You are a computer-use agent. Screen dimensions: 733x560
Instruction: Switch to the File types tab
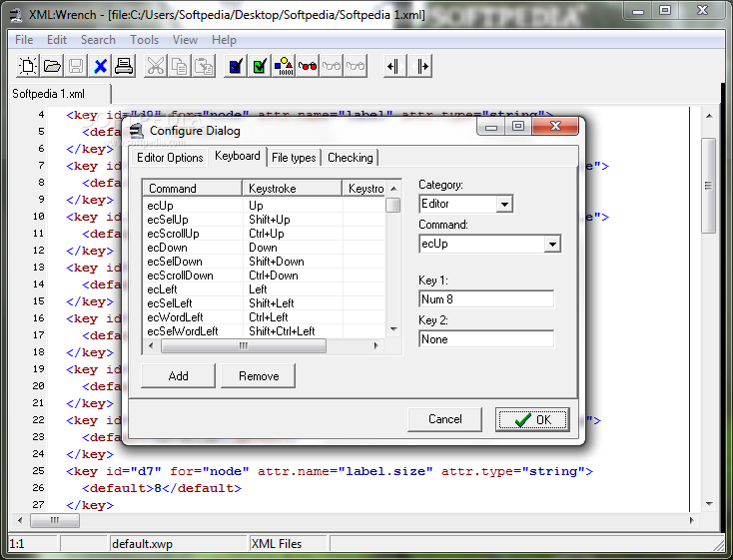[x=294, y=158]
